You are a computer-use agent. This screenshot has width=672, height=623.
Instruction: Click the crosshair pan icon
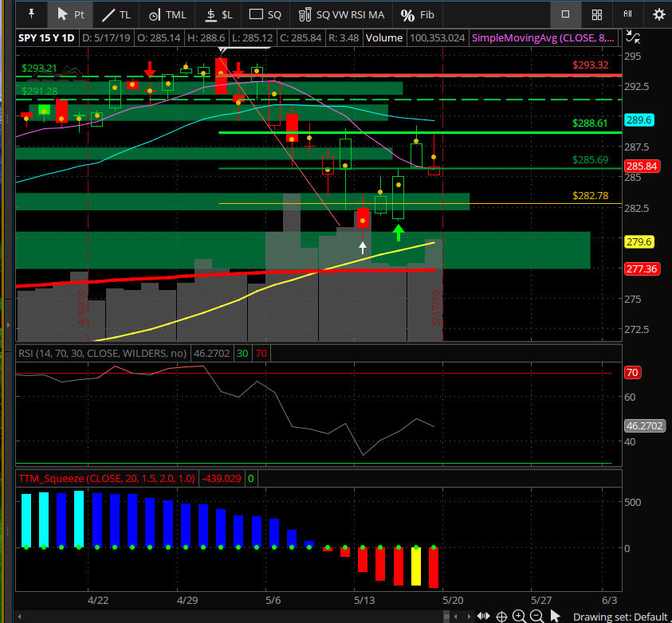pyautogui.click(x=501, y=616)
